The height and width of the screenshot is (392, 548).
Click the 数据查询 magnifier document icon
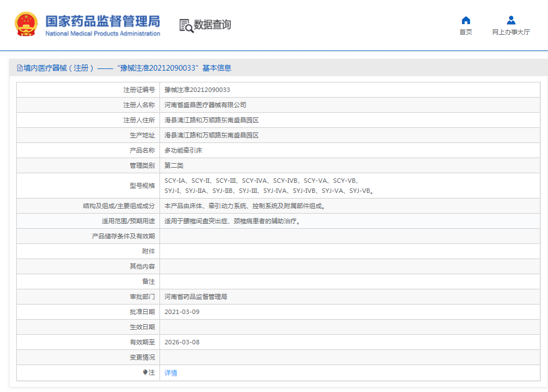pos(186,25)
